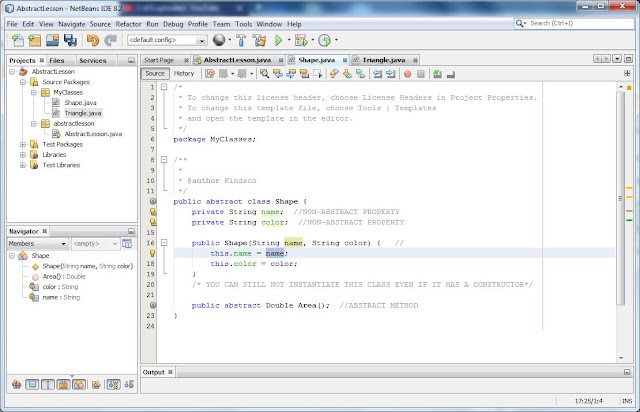Click the Debug Project icon
Image resolution: width=640 pixels, height=412 pixels.
(x=301, y=40)
